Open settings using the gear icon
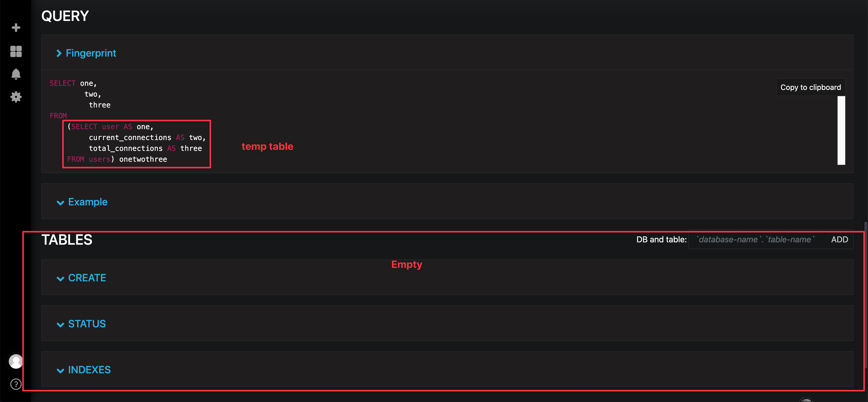The width and height of the screenshot is (868, 402). [16, 97]
